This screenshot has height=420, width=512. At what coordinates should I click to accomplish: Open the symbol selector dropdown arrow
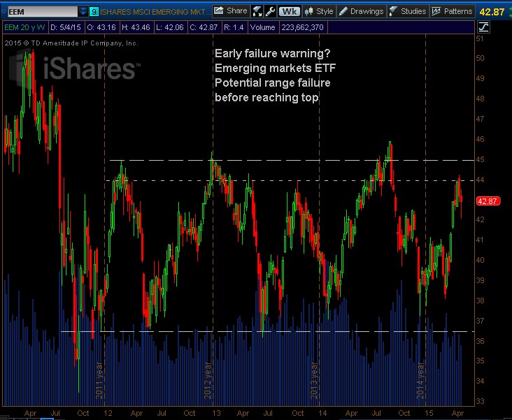tap(83, 12)
